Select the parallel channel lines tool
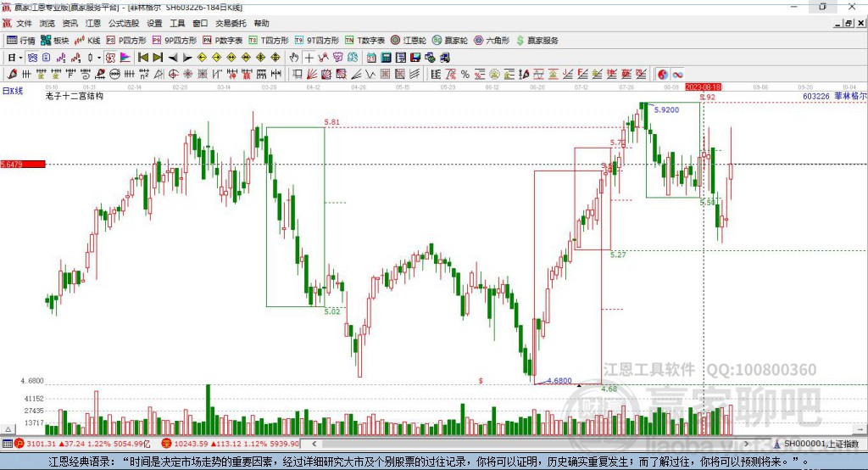Viewport: 868px width, 470px height. pos(414,75)
